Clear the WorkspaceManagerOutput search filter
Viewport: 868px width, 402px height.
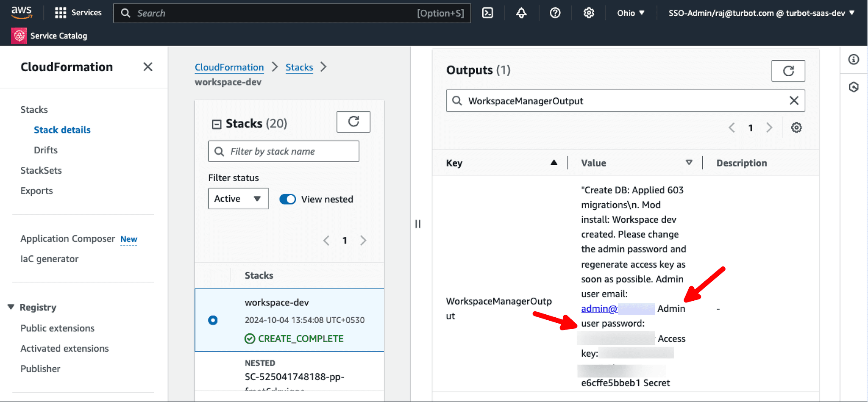(793, 100)
